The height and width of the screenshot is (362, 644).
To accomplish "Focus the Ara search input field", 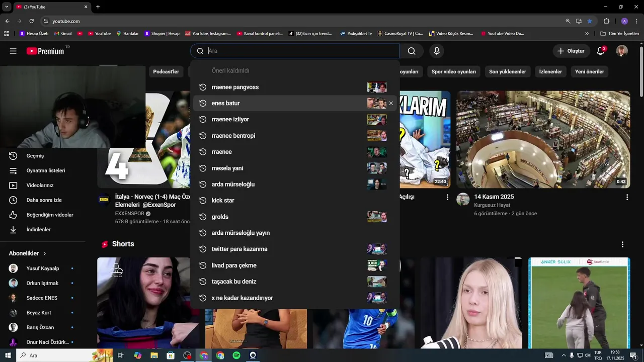I will point(295,51).
